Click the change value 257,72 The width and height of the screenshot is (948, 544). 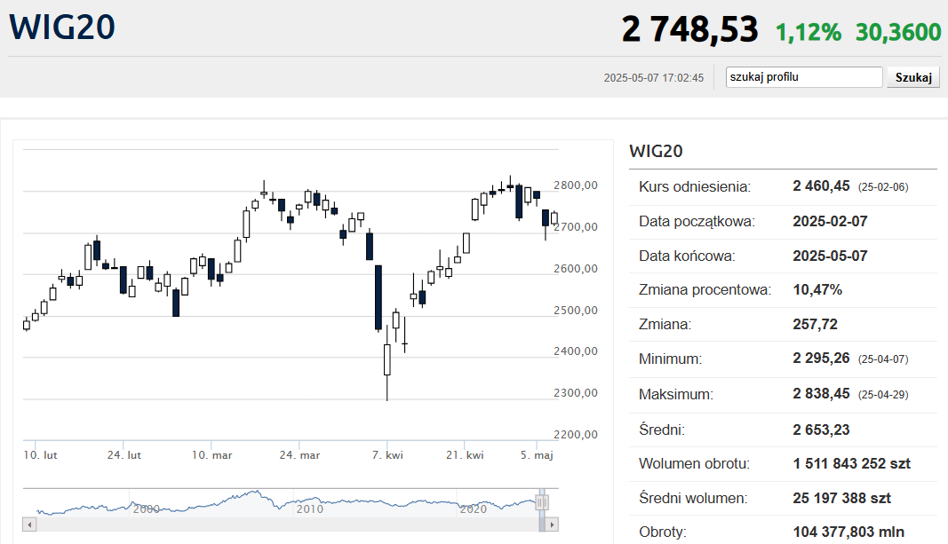[815, 325]
